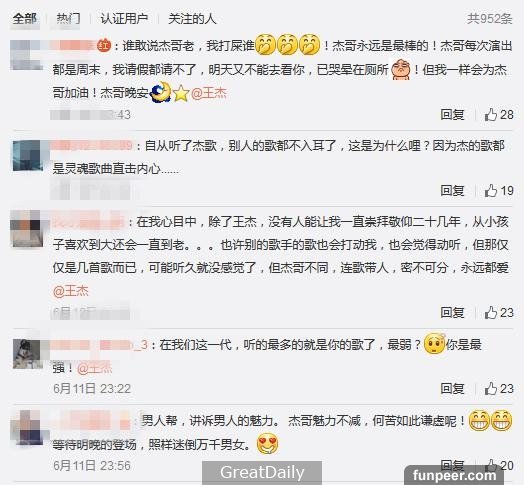This screenshot has height=485, width=524.
Task: Click 回复 on the 灵魂歌曲 comment
Action: click(452, 191)
